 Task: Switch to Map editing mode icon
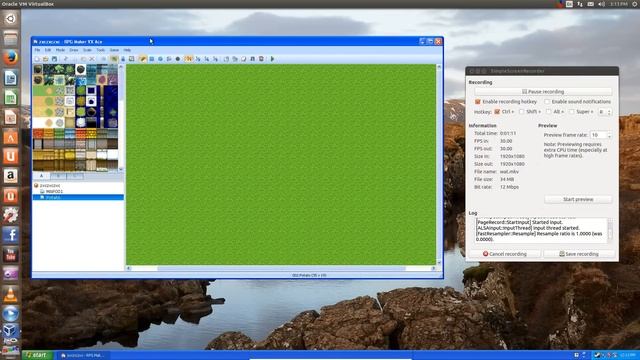click(x=115, y=59)
